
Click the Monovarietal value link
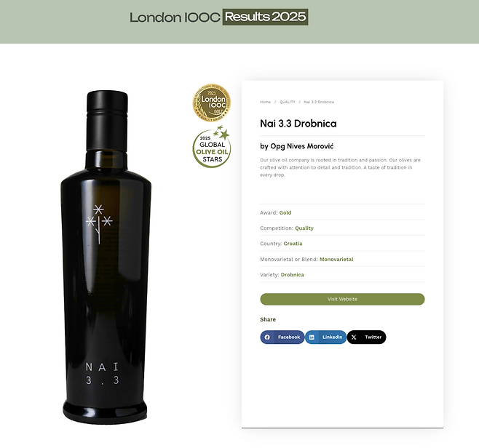[x=336, y=260]
